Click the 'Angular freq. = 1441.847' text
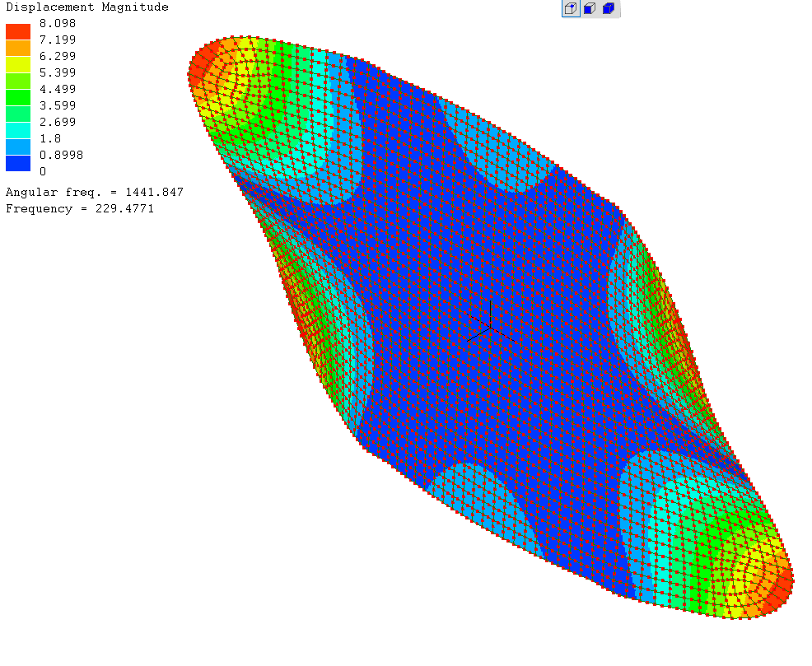This screenshot has height=666, width=812. (x=95, y=192)
